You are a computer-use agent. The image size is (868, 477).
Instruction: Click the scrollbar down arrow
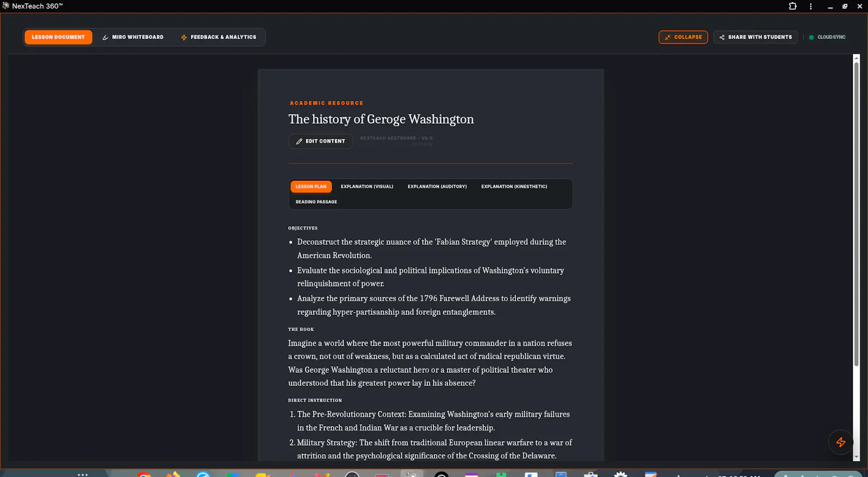857,457
